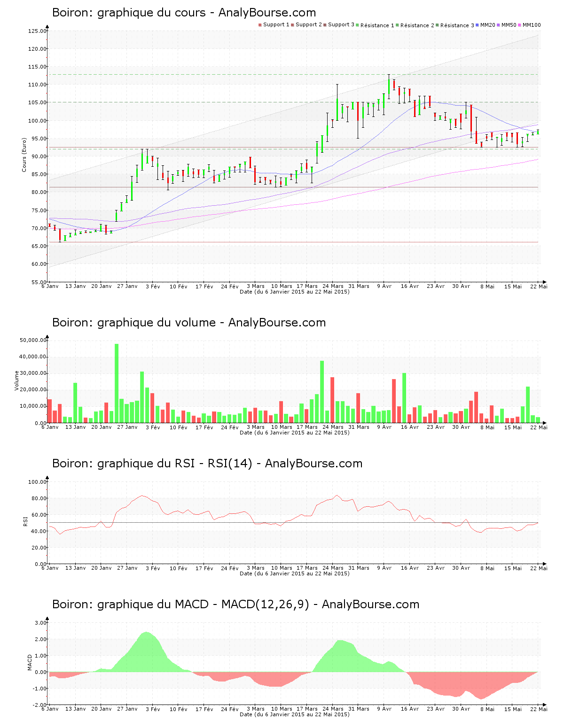This screenshot has height=728, width=564.
Task: Select the Résistance 2 legend label
Action: pos(417,25)
